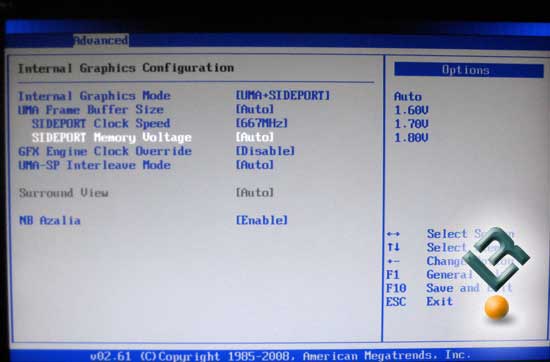Toggle GFX Engine Clock Override [Disable] value
The height and width of the screenshot is (362, 550).
click(265, 151)
